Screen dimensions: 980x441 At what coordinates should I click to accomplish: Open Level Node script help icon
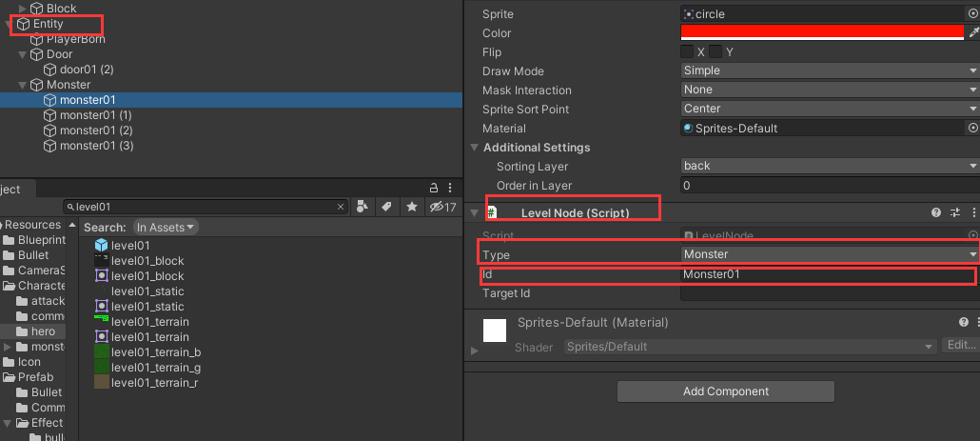(x=936, y=212)
